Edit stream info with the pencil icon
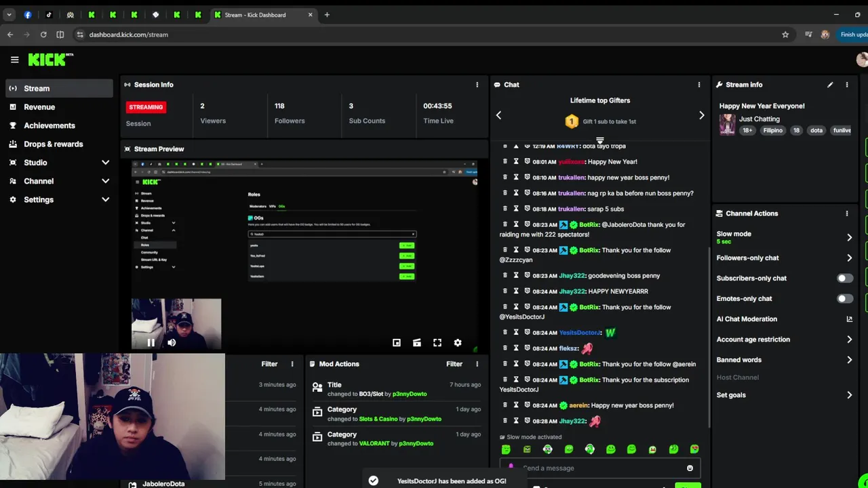This screenshot has width=868, height=488. [830, 85]
